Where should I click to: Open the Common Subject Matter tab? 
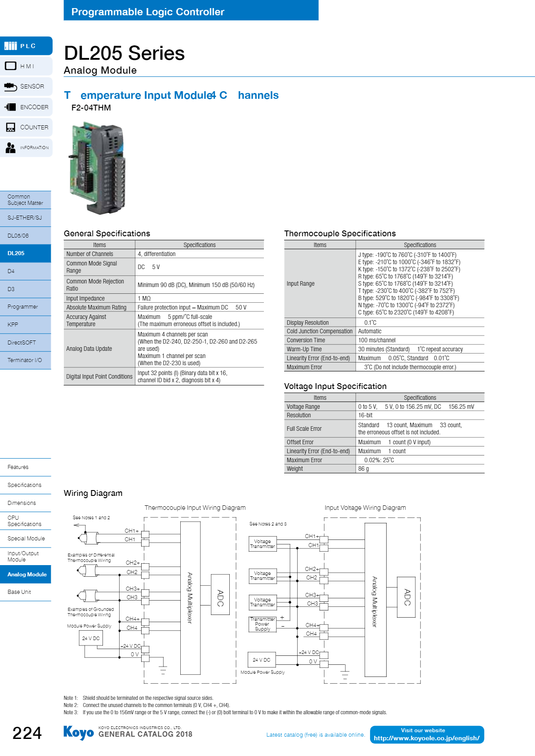[x=26, y=200]
